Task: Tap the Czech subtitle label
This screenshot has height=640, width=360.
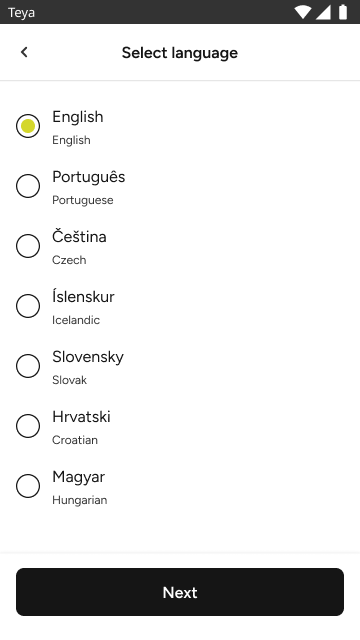Action: coord(69,260)
